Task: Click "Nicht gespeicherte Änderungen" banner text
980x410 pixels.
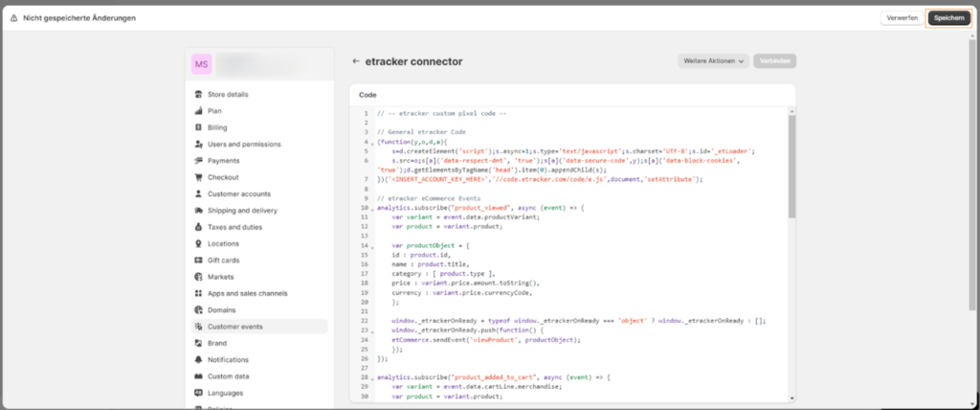Action: pyautogui.click(x=79, y=18)
